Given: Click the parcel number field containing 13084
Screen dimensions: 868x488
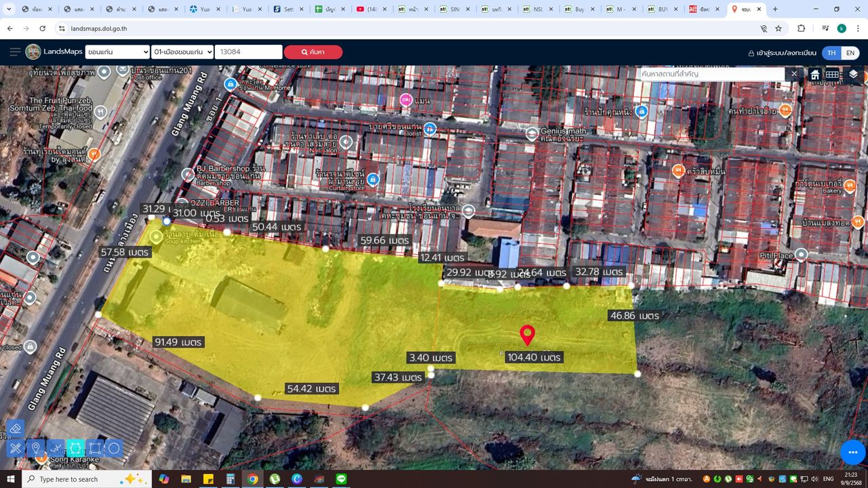Looking at the screenshot, I should pos(248,52).
